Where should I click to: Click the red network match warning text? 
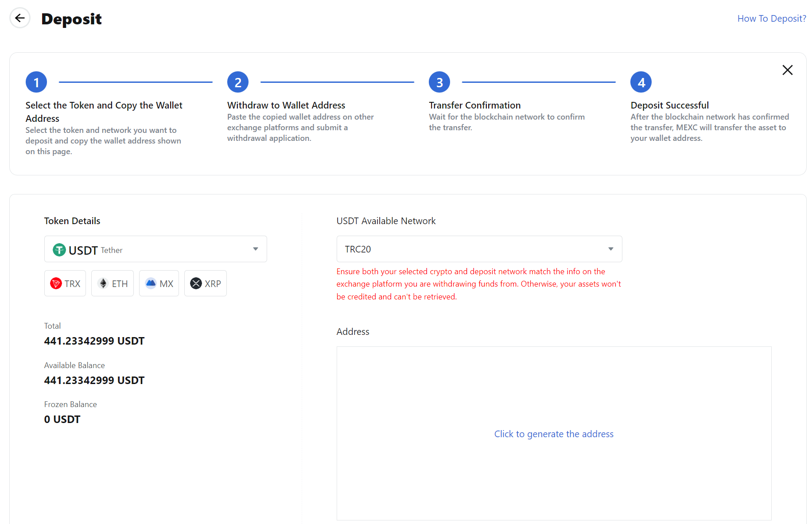[x=479, y=284]
